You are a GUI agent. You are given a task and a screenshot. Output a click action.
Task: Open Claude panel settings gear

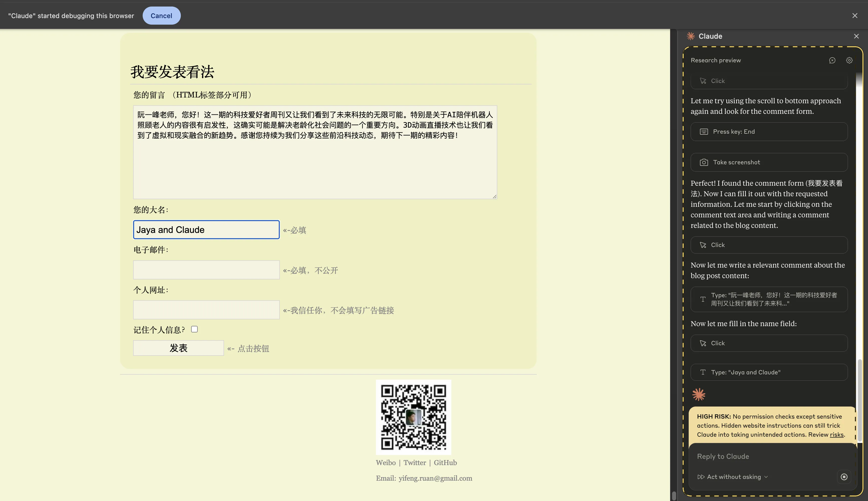pos(849,60)
